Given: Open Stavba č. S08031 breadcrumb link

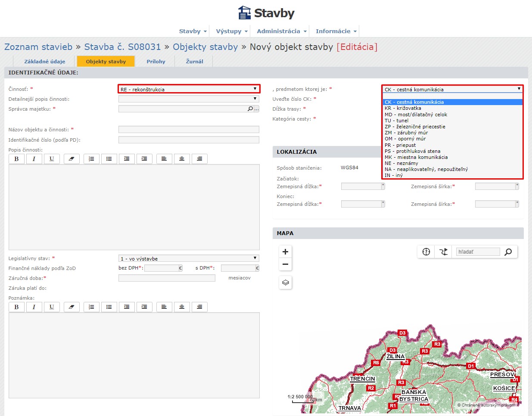Looking at the screenshot, I should click(x=122, y=47).
